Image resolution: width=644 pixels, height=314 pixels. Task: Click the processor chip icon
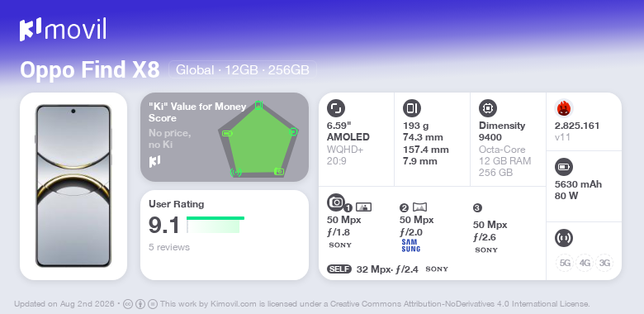(488, 108)
